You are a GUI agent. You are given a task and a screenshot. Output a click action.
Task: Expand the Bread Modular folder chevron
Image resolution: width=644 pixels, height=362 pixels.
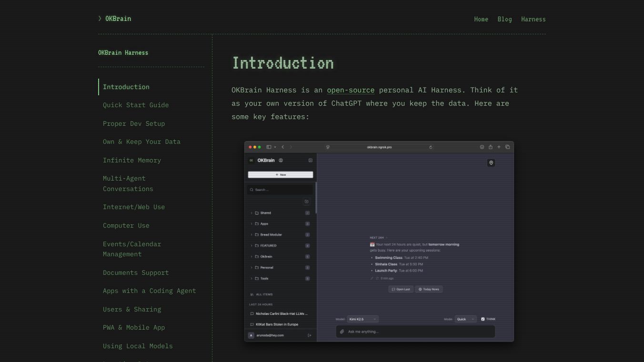click(x=252, y=235)
